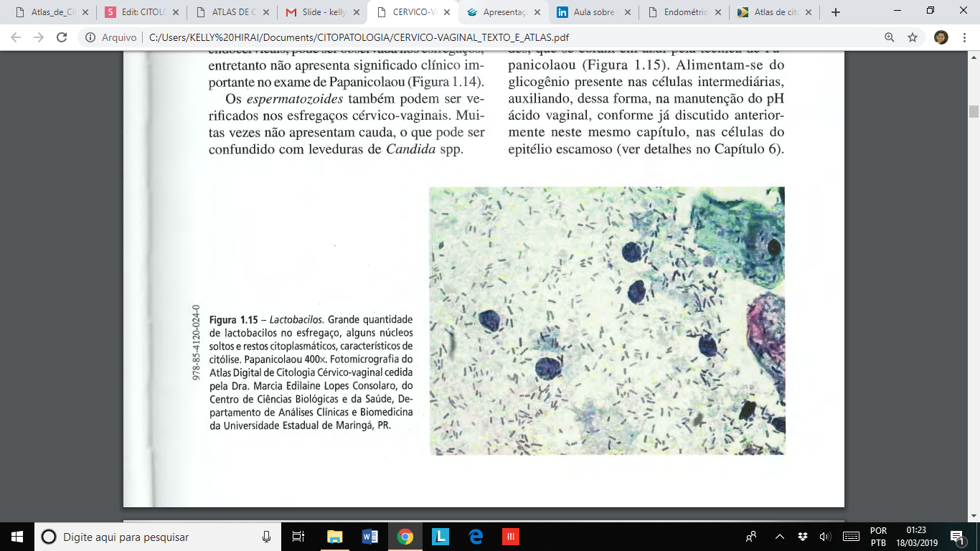Close the Edit: CITOLO tab

click(176, 12)
